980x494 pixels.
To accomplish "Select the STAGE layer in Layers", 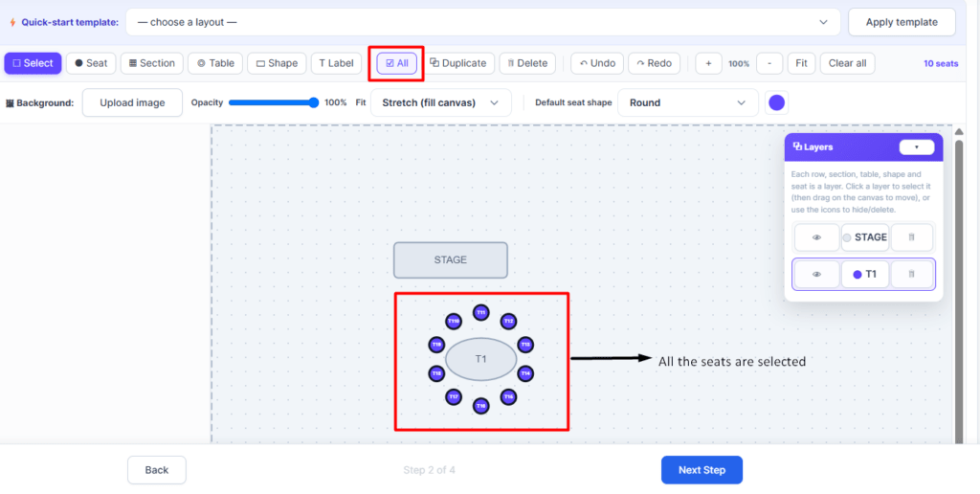I will 865,237.
